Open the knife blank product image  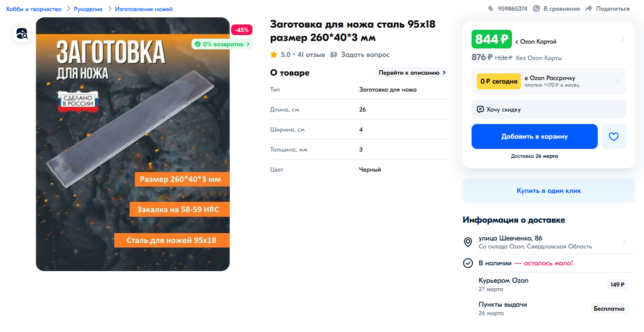132,144
